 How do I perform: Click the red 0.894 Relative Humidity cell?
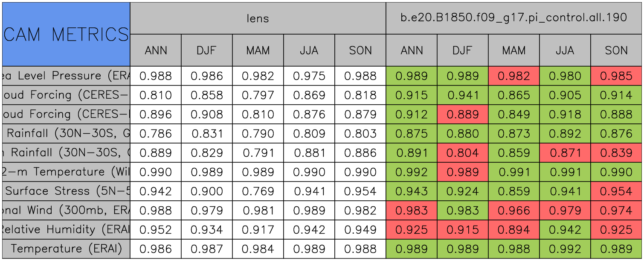click(513, 230)
